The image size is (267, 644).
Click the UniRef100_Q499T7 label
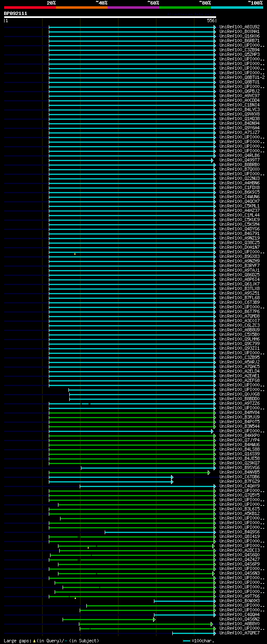[x=239, y=160]
